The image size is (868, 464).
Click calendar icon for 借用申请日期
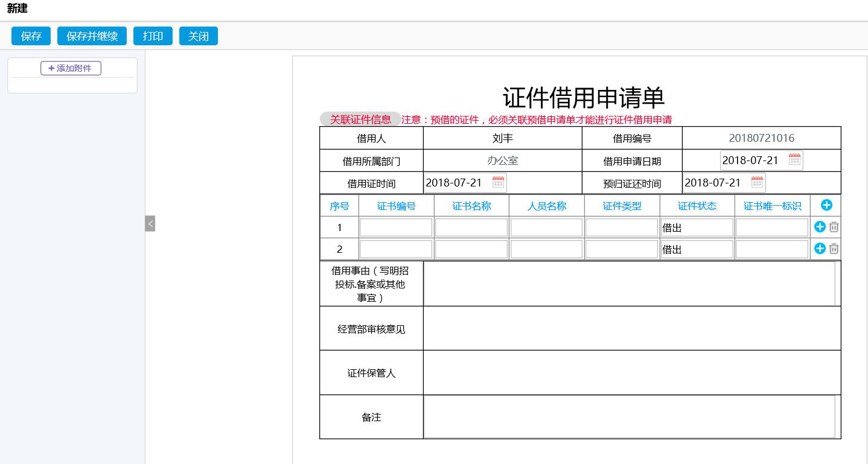pos(794,160)
